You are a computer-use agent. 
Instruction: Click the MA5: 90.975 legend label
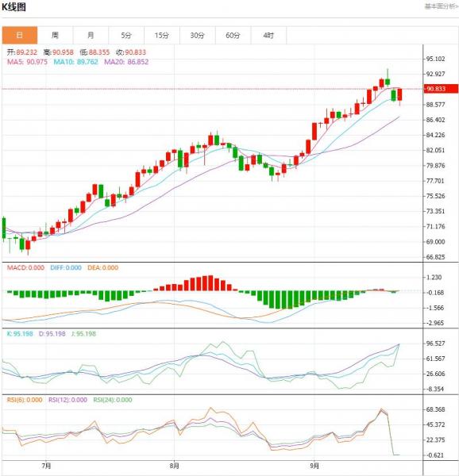click(27, 62)
